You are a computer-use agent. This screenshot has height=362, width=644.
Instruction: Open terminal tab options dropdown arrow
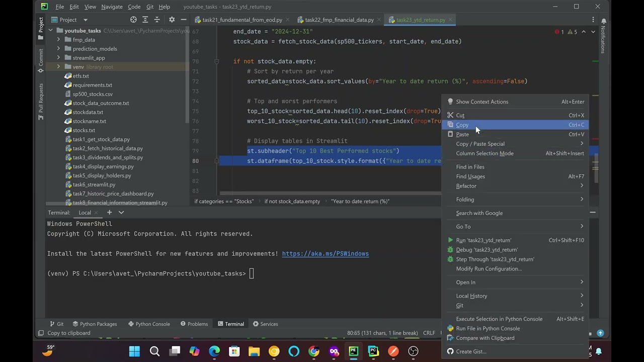121,213
